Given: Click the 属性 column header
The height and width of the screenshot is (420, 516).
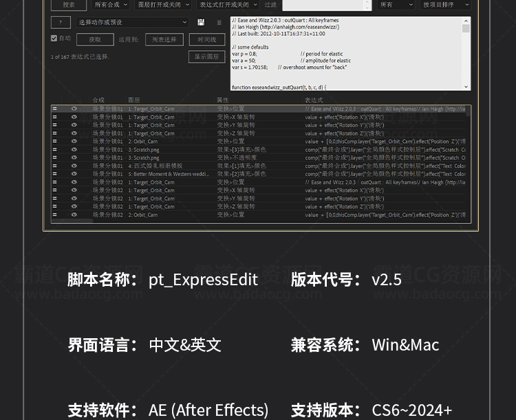Looking at the screenshot, I should [x=222, y=100].
